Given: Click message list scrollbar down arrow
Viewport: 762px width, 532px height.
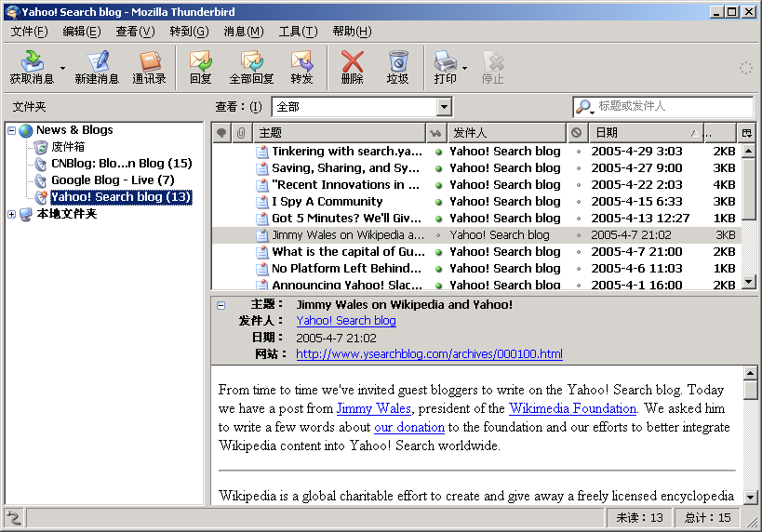Looking at the screenshot, I should click(x=749, y=281).
